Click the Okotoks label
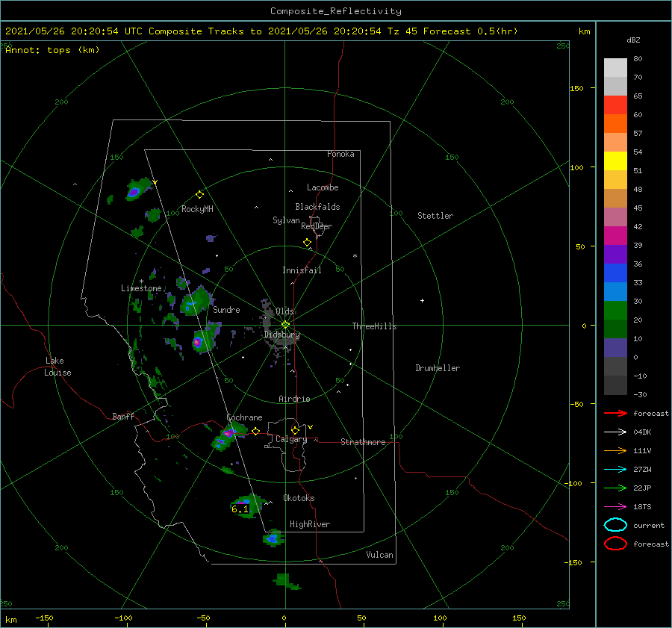The image size is (672, 628). click(299, 498)
